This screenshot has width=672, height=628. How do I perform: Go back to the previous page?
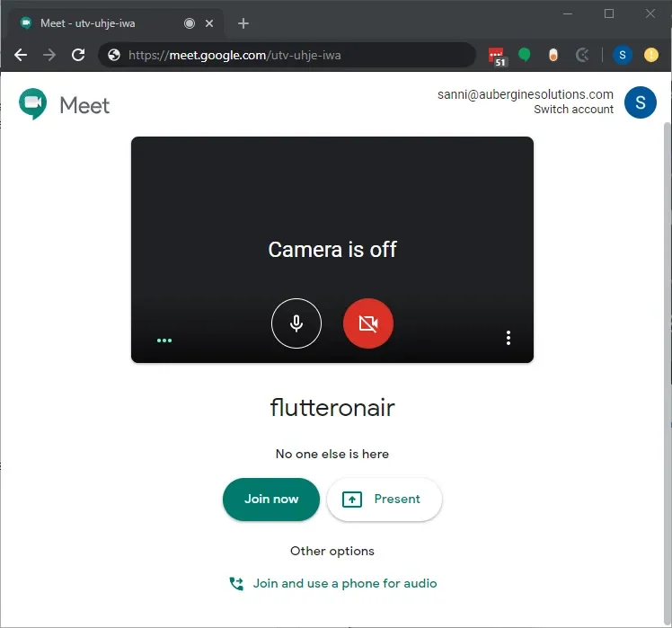[x=21, y=55]
